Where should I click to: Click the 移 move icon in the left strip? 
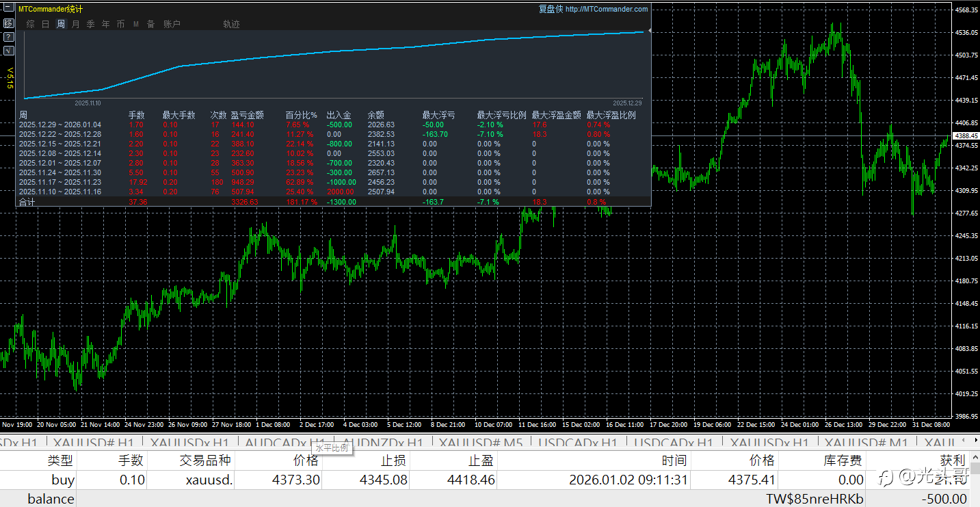click(8, 23)
